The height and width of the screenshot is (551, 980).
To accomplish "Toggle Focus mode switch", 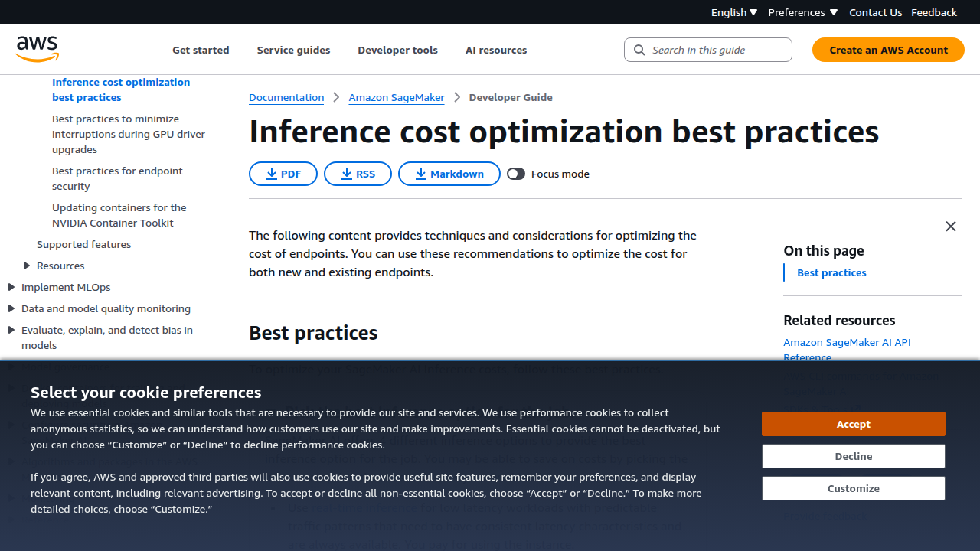I will tap(516, 174).
